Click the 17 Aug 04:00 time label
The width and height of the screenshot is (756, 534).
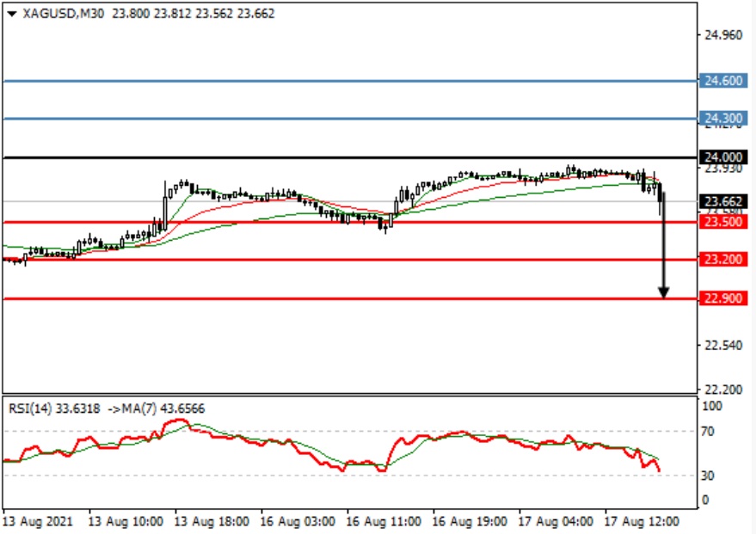(556, 521)
